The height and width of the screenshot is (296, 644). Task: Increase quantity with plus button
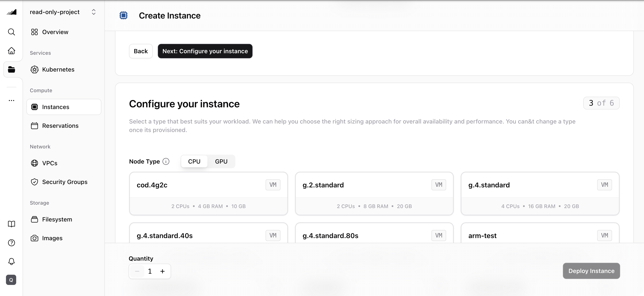(162, 271)
